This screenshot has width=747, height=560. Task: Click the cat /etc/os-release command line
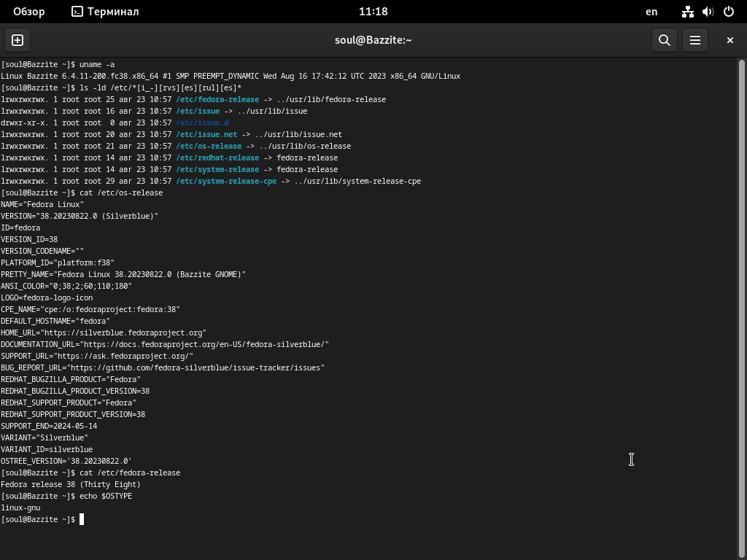click(82, 192)
